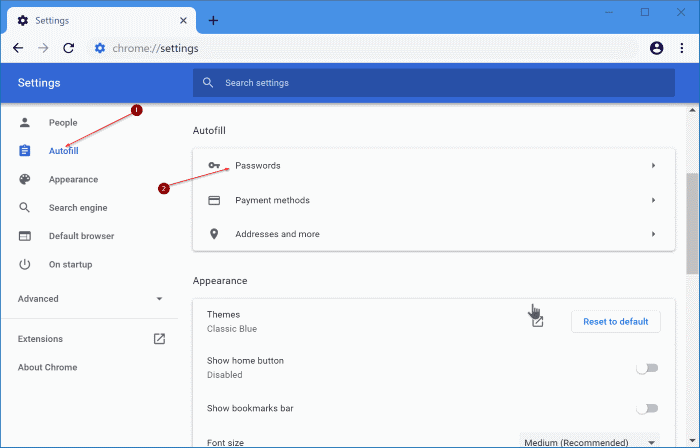Click the People person icon in sidebar

tap(25, 122)
